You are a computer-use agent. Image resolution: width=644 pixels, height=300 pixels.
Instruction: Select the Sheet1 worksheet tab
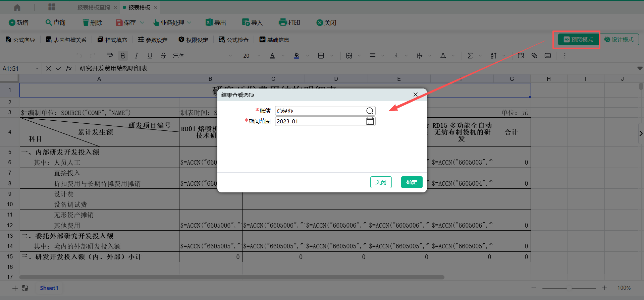pyautogui.click(x=49, y=288)
